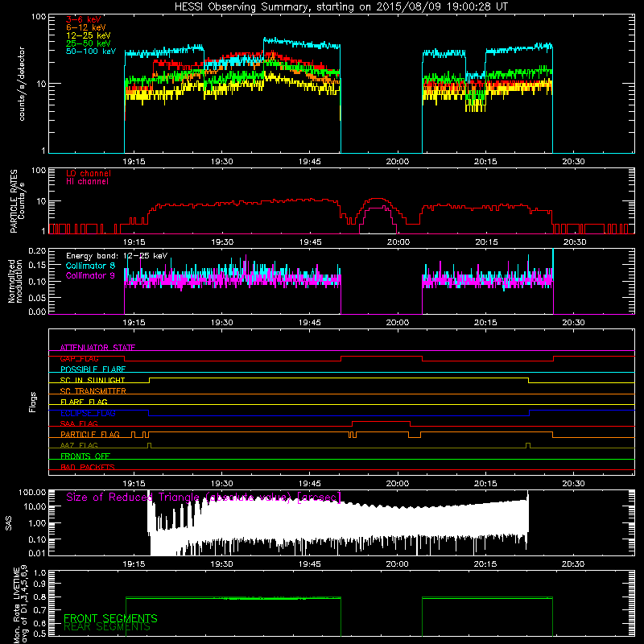The image size is (644, 644).
Task: Click the 19:45 tick under particle rates plot
Action: tap(310, 242)
